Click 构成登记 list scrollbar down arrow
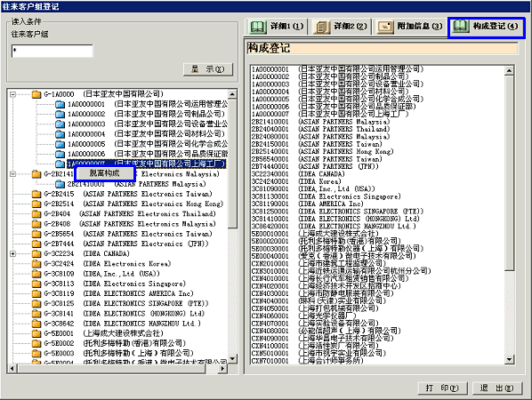This screenshot has height=400, width=532. (509, 360)
